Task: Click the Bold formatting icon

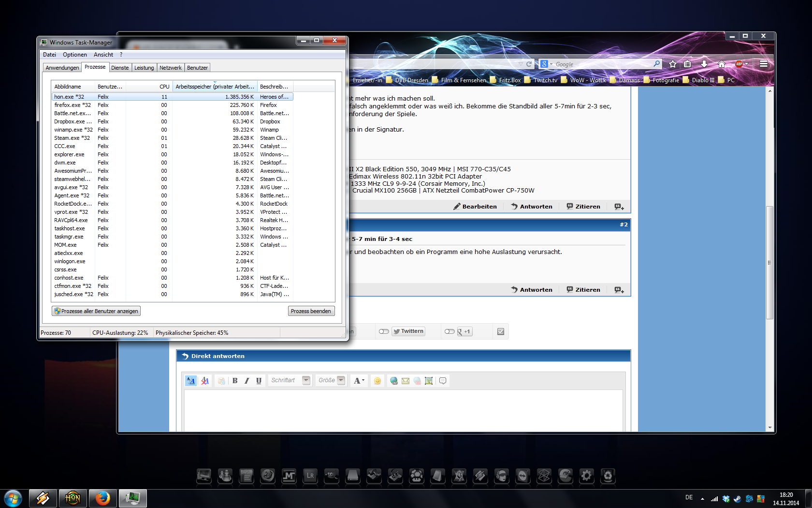Action: [235, 381]
